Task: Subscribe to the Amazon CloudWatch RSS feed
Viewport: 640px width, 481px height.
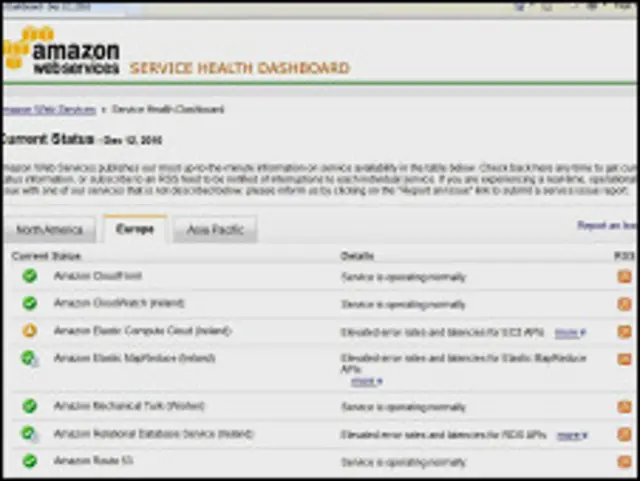Action: (x=624, y=304)
